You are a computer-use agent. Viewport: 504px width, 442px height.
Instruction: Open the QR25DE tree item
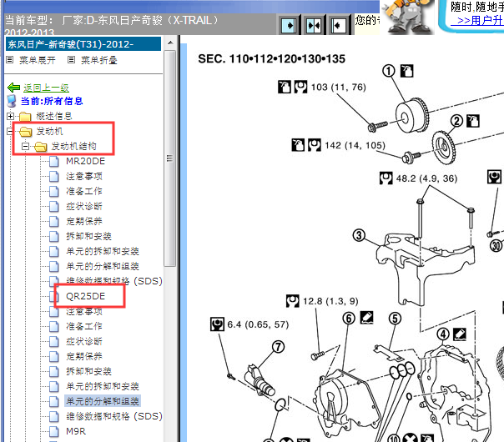(85, 296)
